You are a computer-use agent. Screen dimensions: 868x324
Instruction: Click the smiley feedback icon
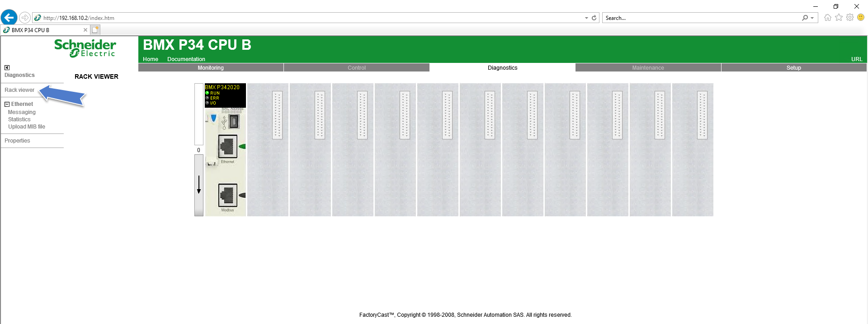point(861,17)
